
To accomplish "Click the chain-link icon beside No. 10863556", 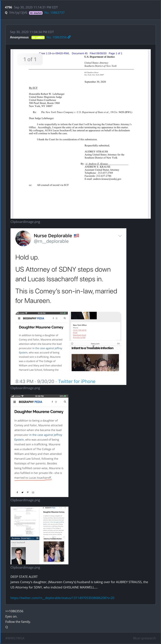I will coord(69,37).
